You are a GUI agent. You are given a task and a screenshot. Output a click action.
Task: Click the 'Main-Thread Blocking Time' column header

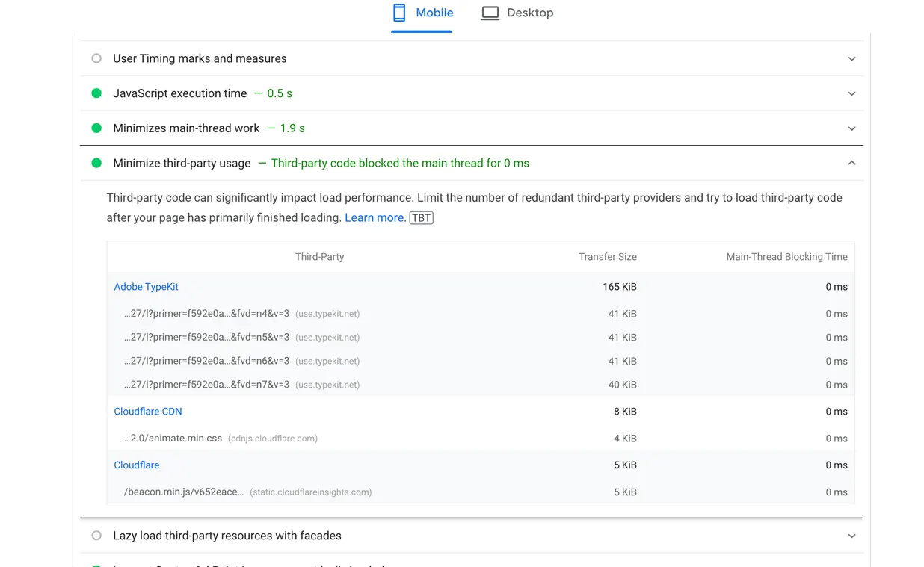coord(787,257)
